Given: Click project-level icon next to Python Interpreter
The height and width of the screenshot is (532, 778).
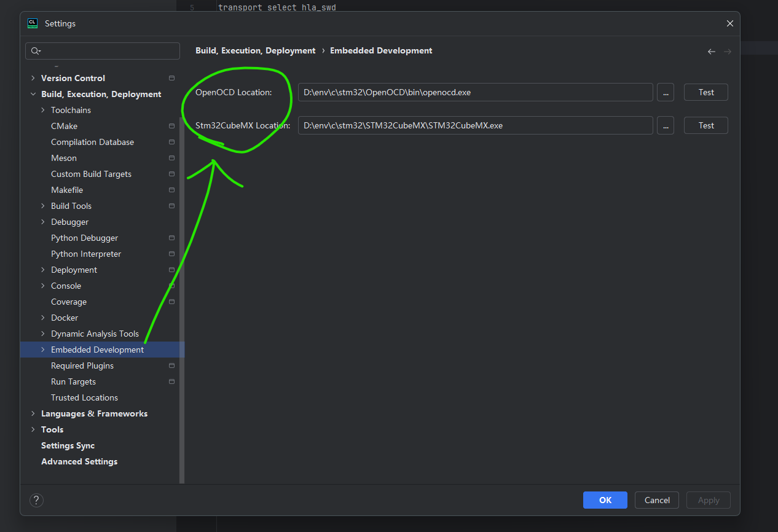Looking at the screenshot, I should click(x=171, y=254).
